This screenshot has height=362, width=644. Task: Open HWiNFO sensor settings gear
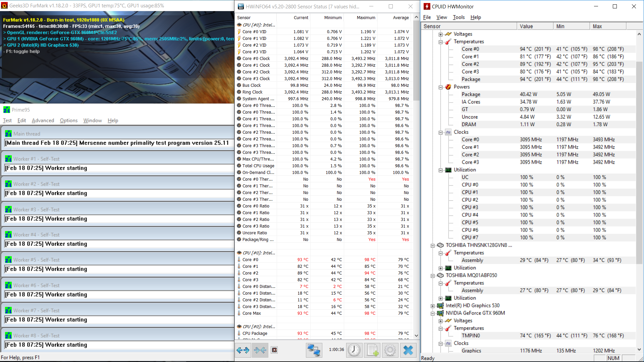(x=390, y=350)
